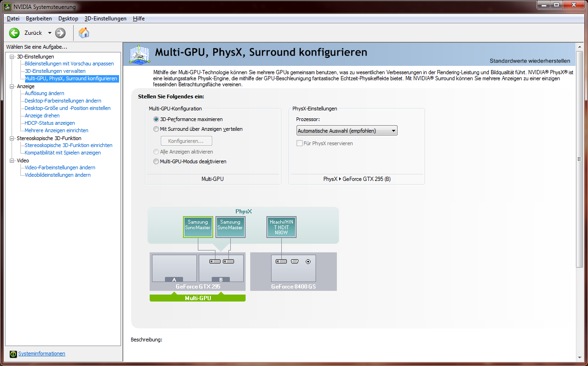Select the second Samsung SyncMaster display
The width and height of the screenshot is (588, 366).
[x=230, y=227]
